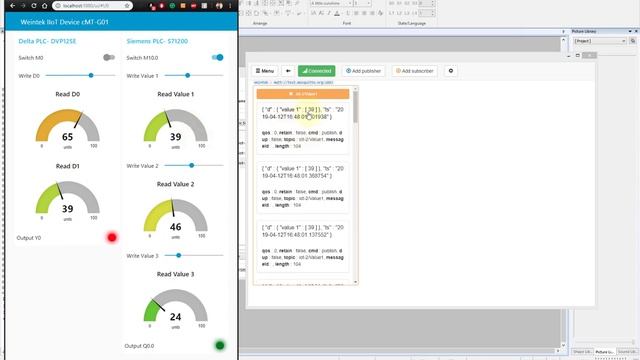Bookmark the page with star icon
640x360 pixels.
click(127, 6)
